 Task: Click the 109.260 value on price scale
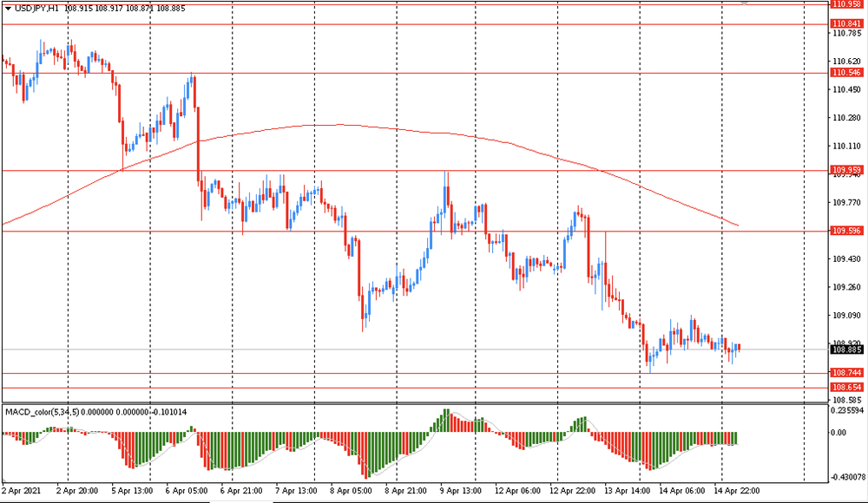coord(847,287)
